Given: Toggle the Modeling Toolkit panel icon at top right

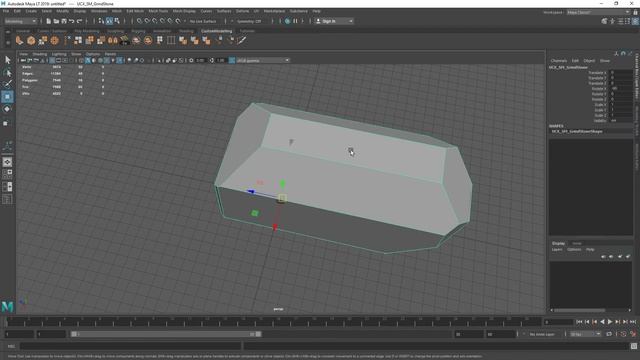Looking at the screenshot, I should click(604, 21).
